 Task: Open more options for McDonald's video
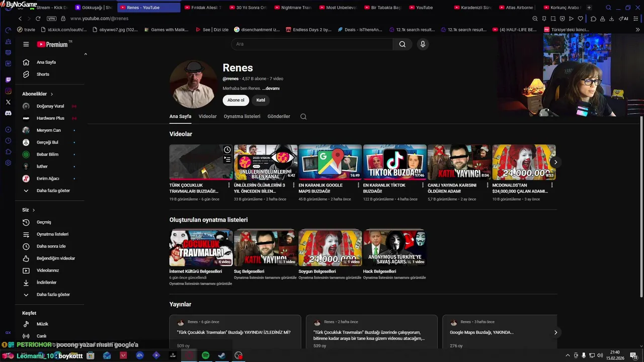[x=552, y=185]
